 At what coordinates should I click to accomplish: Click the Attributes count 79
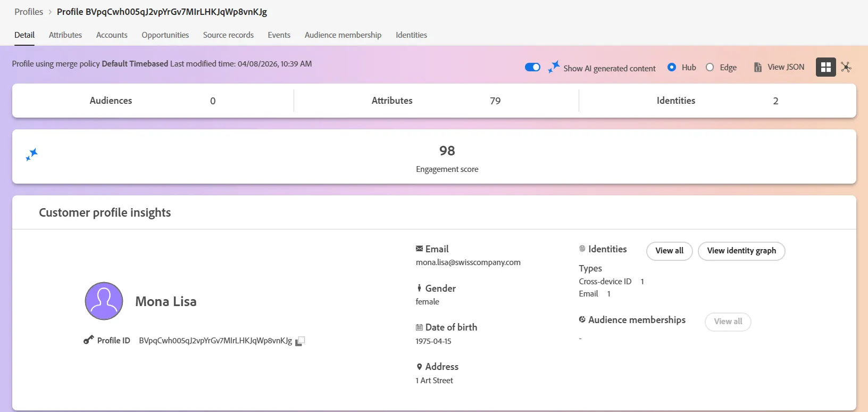point(495,101)
